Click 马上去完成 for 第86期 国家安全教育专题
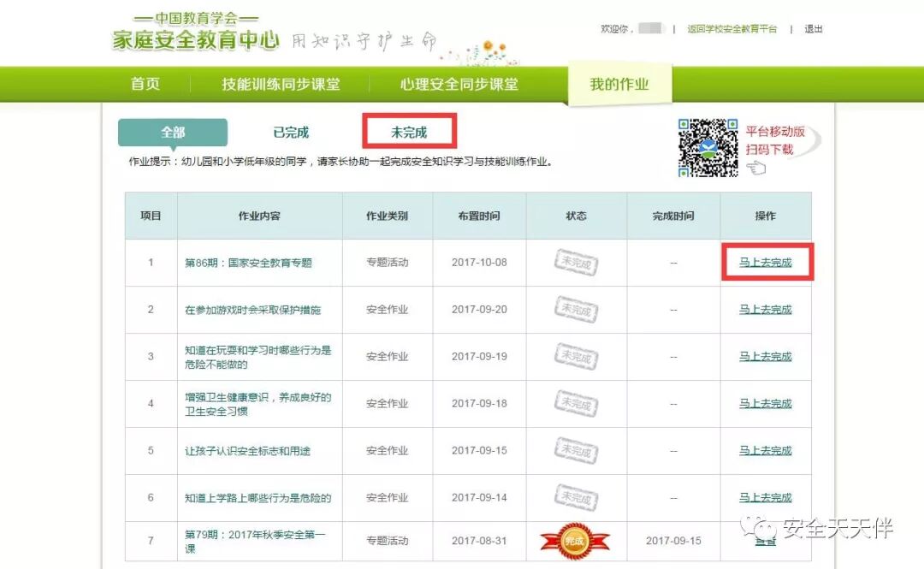 click(x=766, y=263)
